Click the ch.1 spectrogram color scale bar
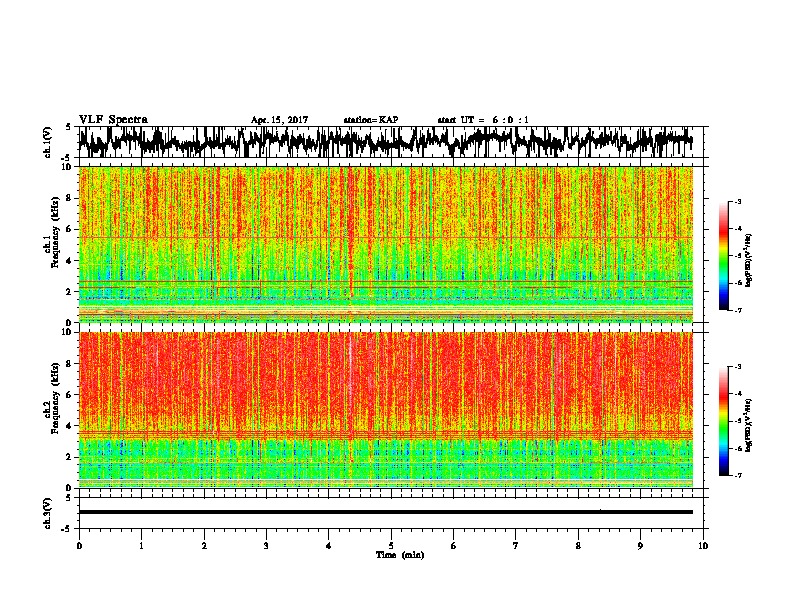Screen dimensions: 792x612 724,256
